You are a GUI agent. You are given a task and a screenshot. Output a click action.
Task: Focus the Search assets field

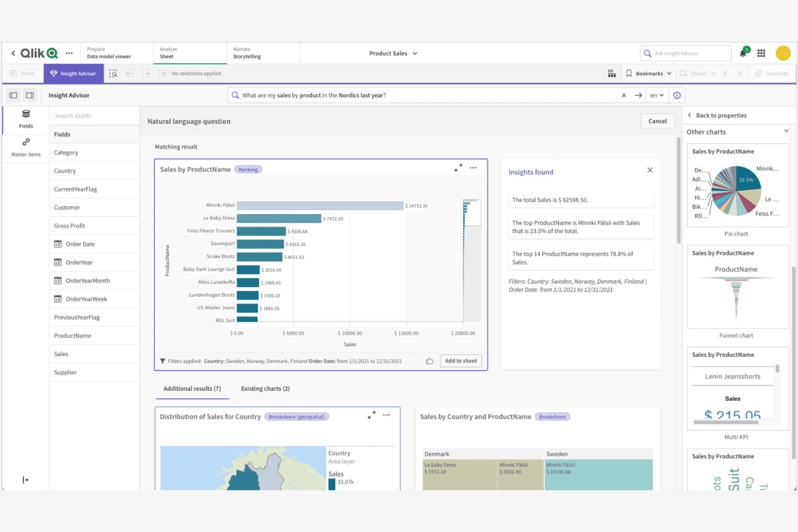94,116
